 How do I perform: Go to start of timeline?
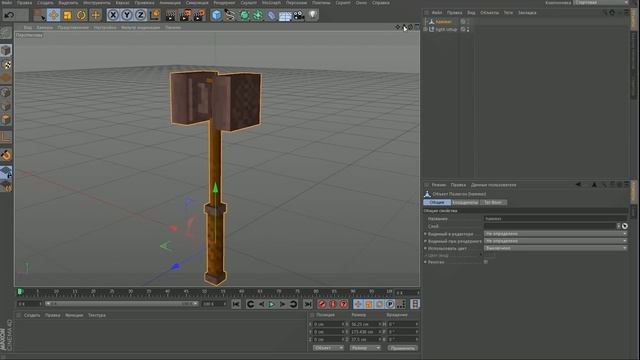236,304
